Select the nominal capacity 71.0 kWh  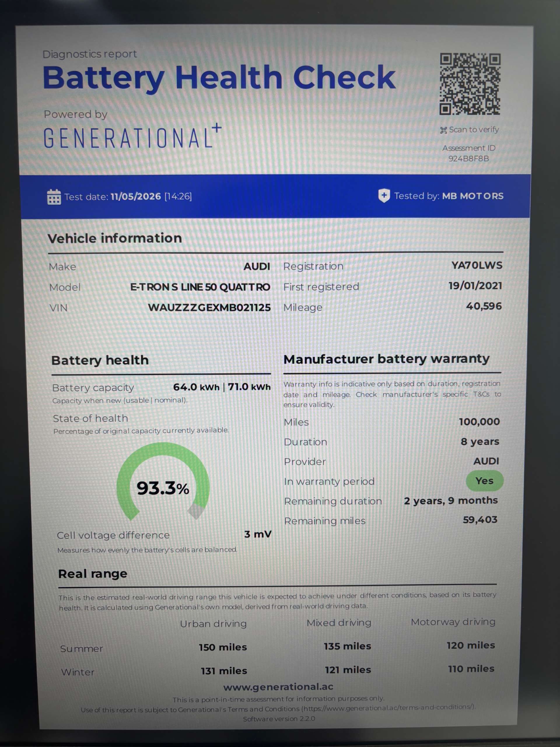coord(249,387)
